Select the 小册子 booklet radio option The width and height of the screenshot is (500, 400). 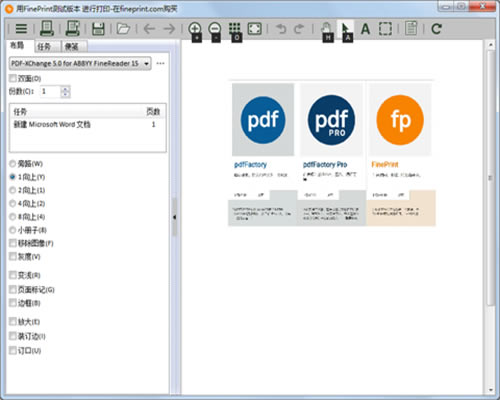13,230
